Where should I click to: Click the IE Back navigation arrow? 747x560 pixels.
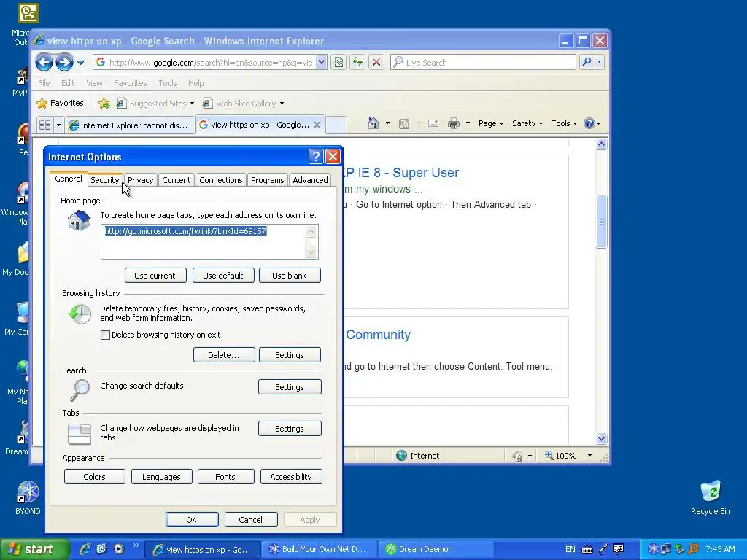(44, 63)
